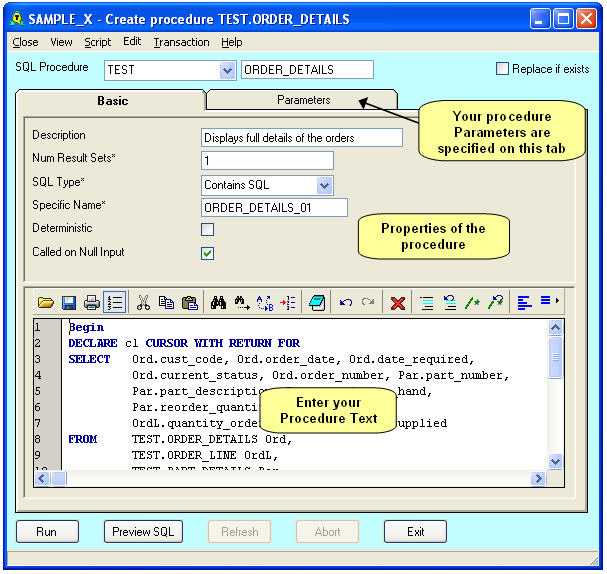Select the Basic tab
This screenshot has width=607, height=574.
pos(112,101)
